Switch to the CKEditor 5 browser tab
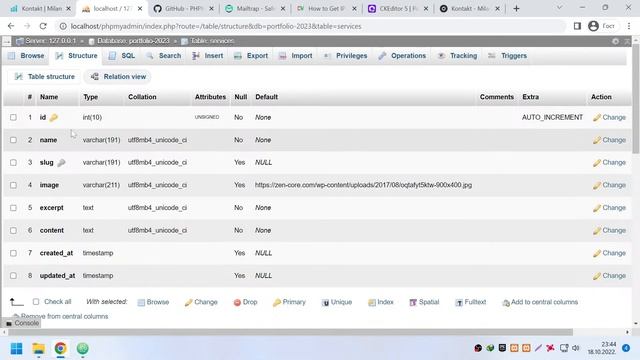 (398, 9)
